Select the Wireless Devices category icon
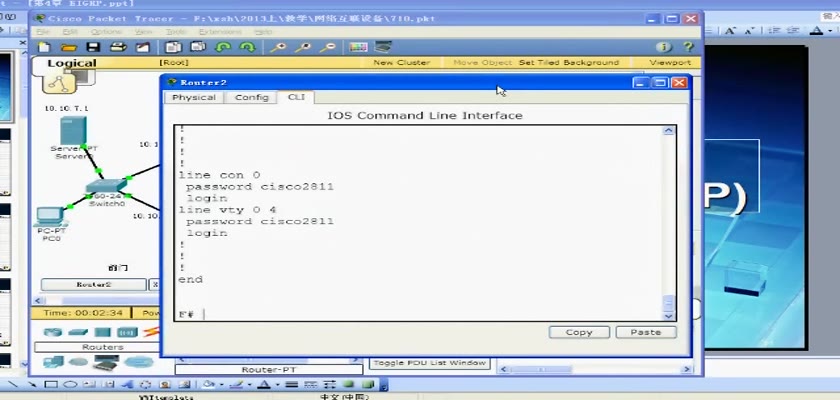Image resolution: width=840 pixels, height=400 pixels. click(128, 332)
